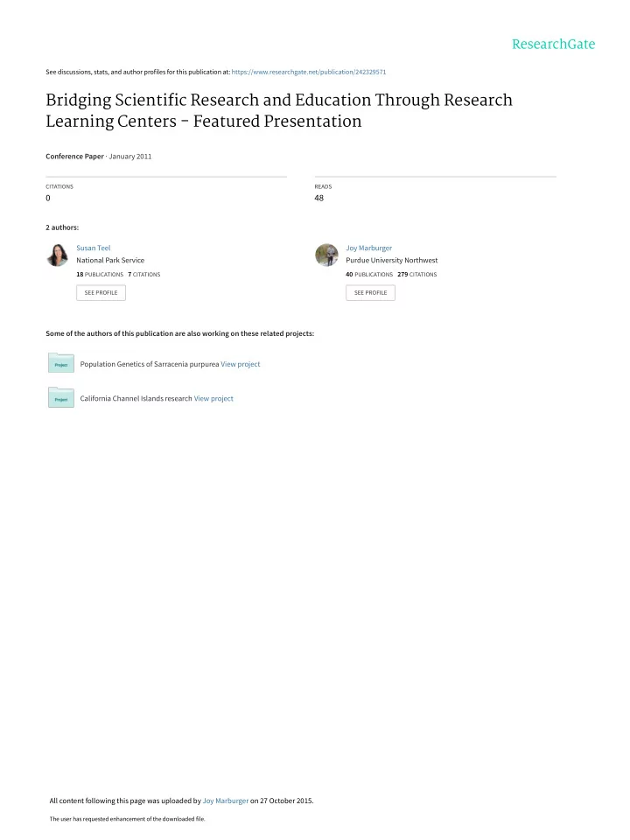This screenshot has width=630, height=840.
Task: Click the ResearchGate logo
Action: tap(553, 44)
